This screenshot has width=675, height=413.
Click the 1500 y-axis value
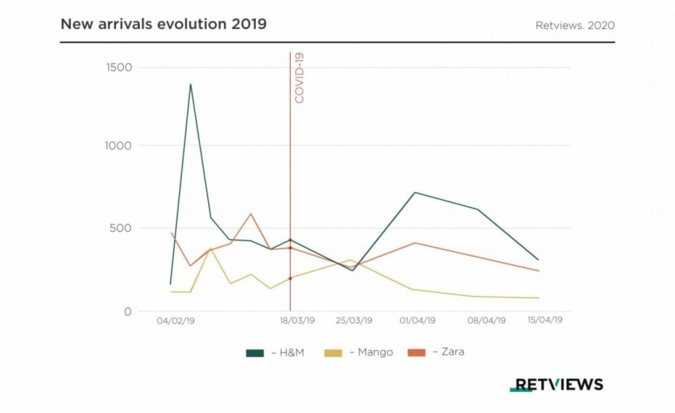click(120, 67)
